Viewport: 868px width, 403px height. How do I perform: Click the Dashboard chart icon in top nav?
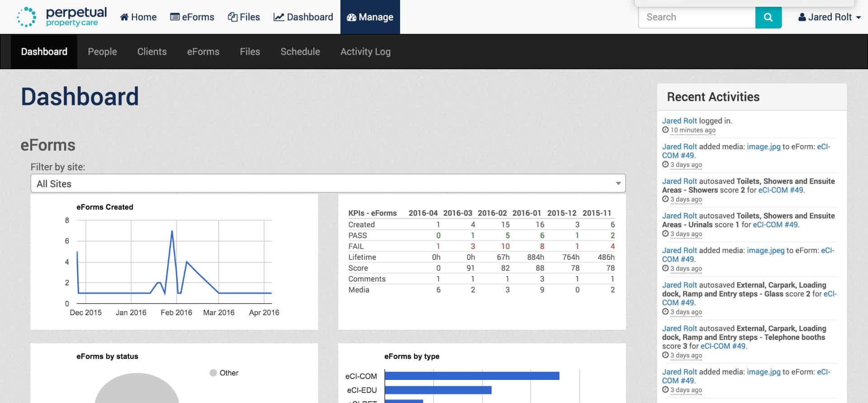coord(279,17)
